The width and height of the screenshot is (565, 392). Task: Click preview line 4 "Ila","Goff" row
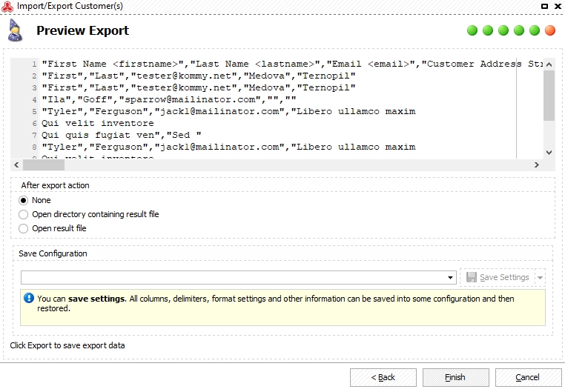[168, 100]
